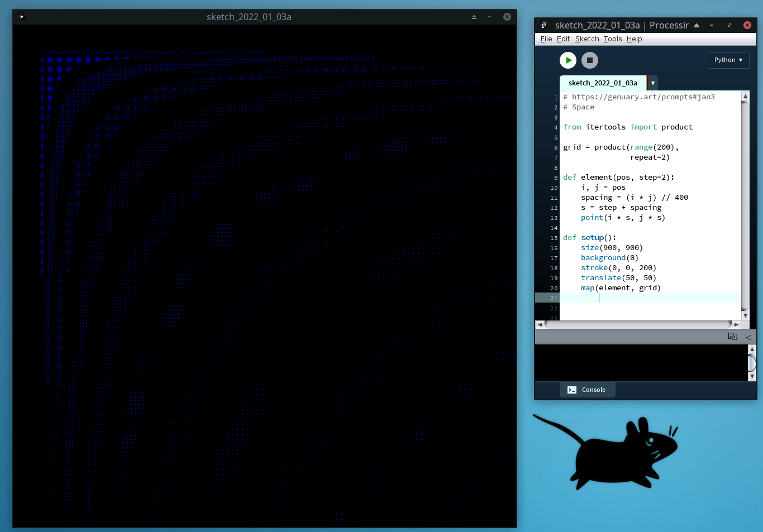Open the Python mode dropdown

pyautogui.click(x=728, y=60)
